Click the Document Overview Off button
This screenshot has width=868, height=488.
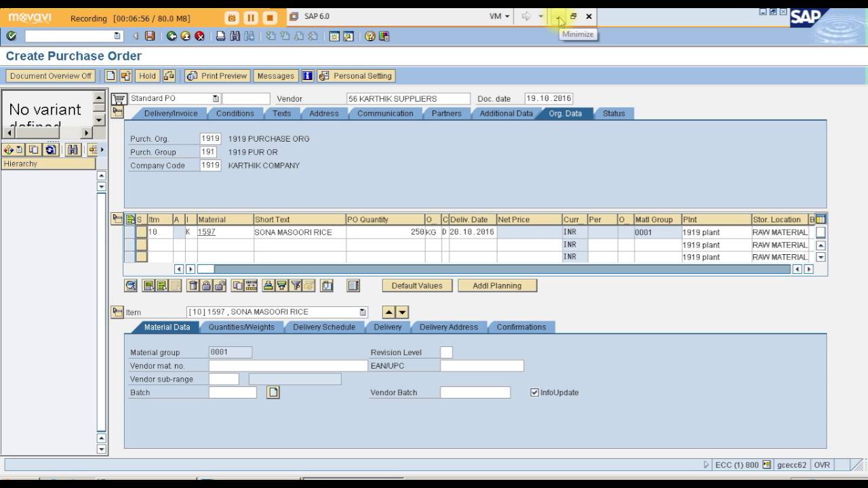click(x=50, y=76)
